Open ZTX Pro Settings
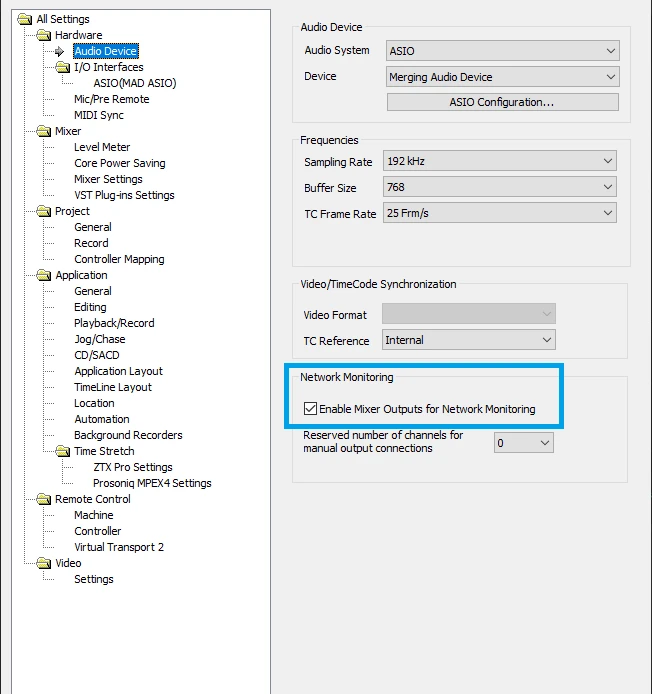This screenshot has width=652, height=694. click(x=133, y=467)
